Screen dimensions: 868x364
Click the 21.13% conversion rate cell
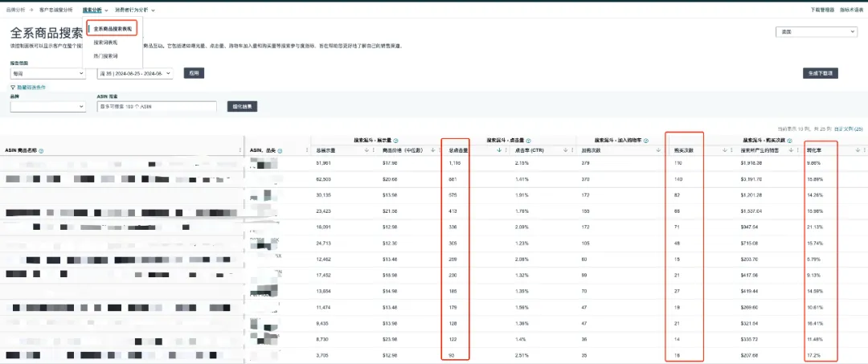[x=814, y=227]
